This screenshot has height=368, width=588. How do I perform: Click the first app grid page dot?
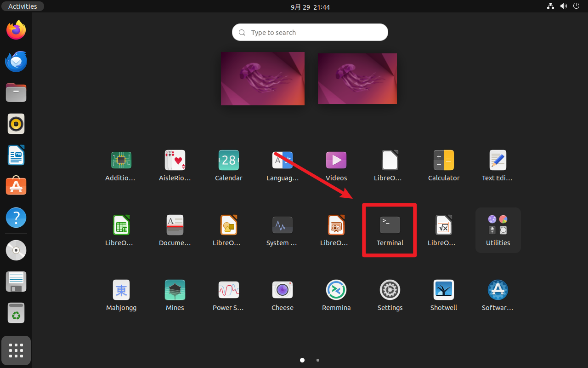click(x=302, y=360)
